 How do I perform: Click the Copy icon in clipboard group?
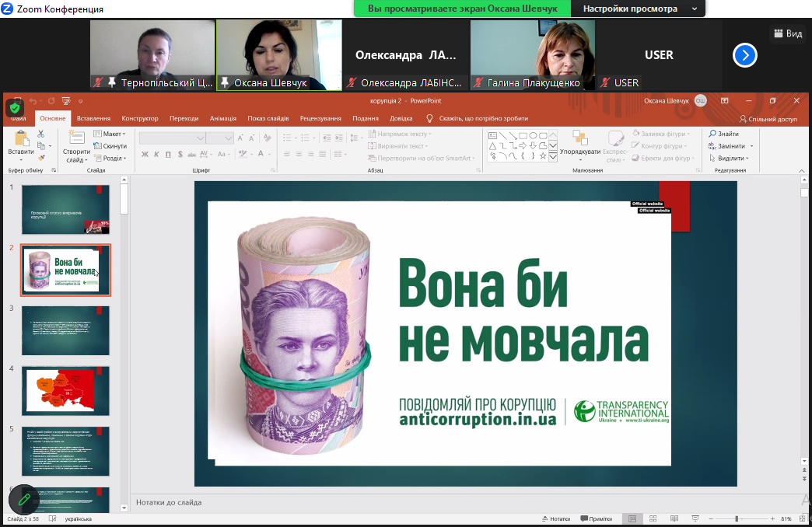coord(41,146)
